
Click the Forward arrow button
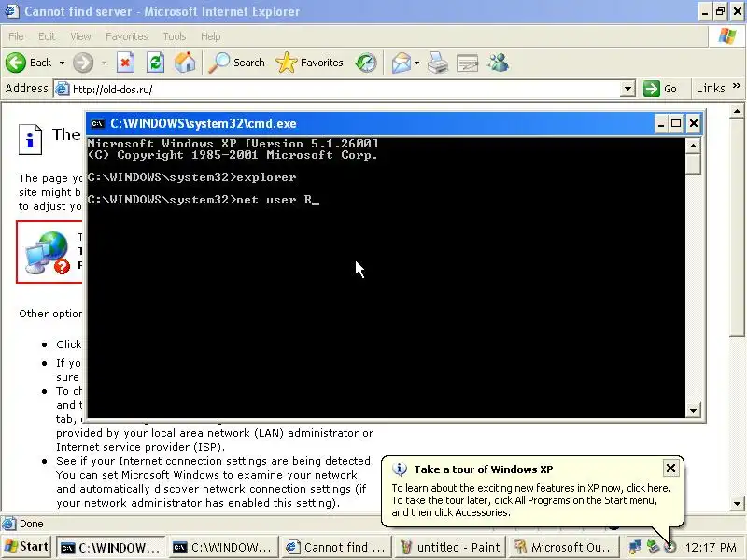pos(83,63)
